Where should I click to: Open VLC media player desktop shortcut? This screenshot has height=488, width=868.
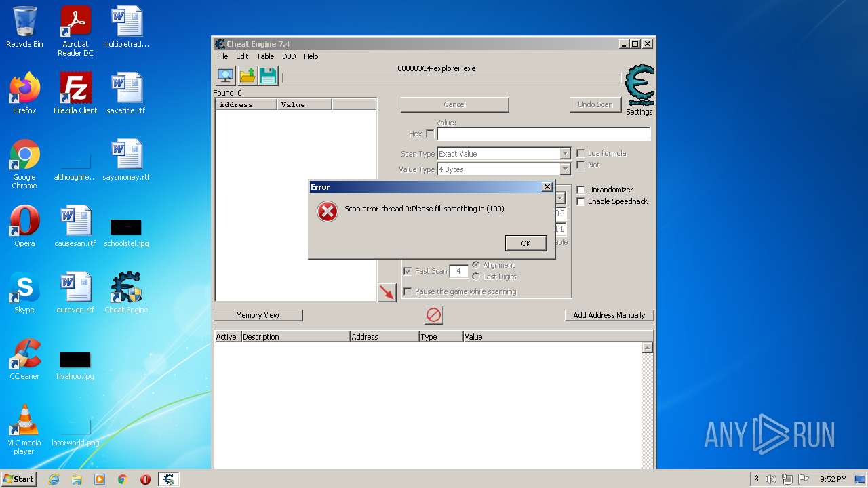24,430
